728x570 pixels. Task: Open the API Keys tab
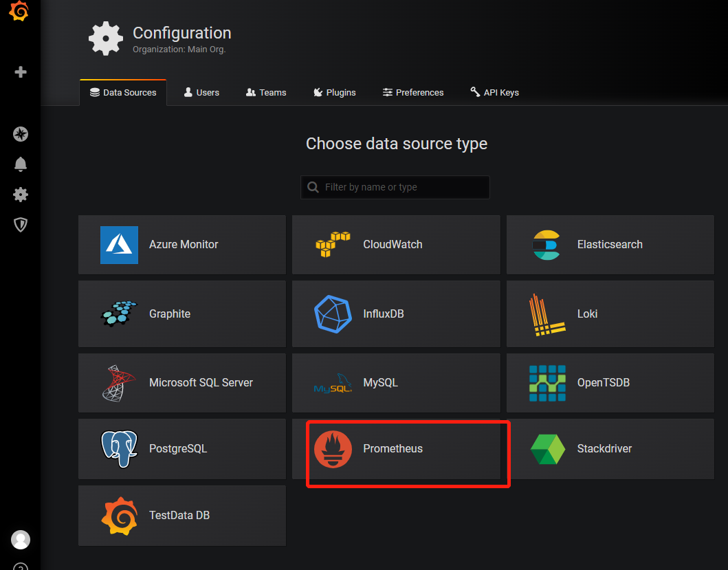(495, 92)
